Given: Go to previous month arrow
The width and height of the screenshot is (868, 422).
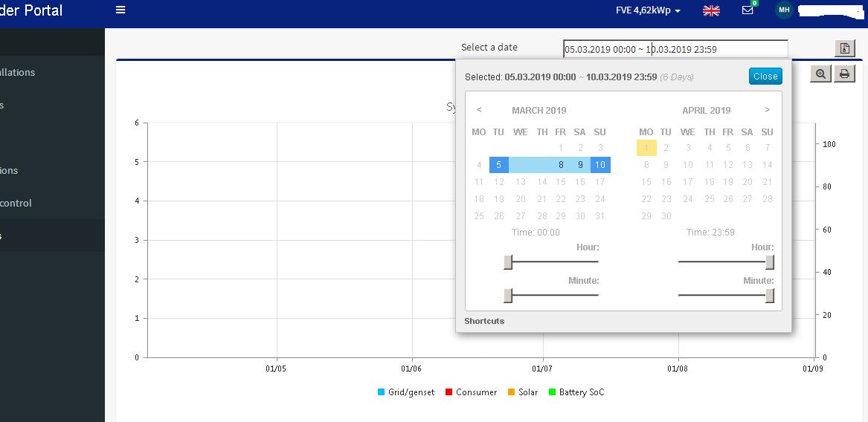Looking at the screenshot, I should click(480, 109).
